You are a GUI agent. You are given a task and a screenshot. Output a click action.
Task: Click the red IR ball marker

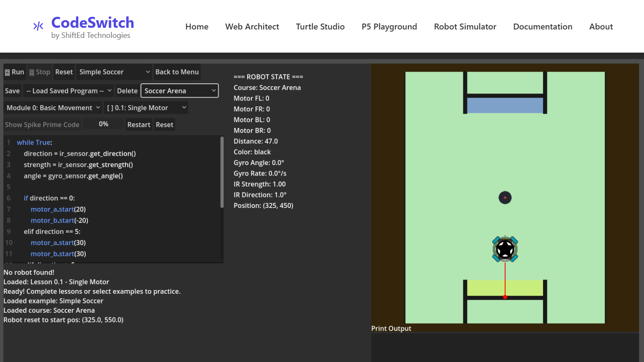[505, 197]
